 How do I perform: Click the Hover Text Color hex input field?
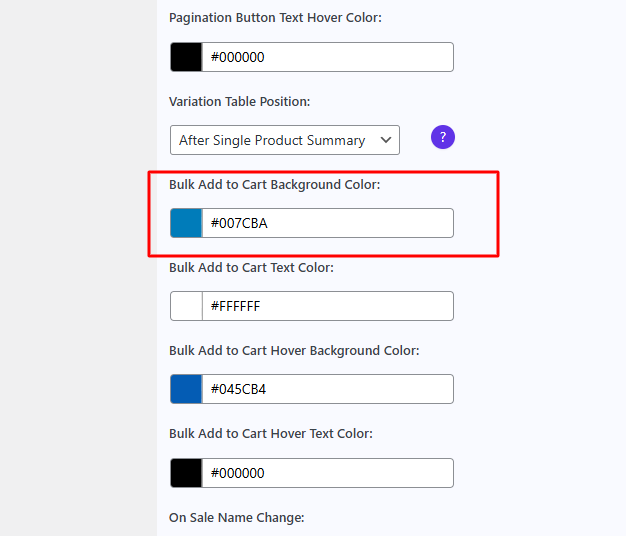pyautogui.click(x=327, y=473)
